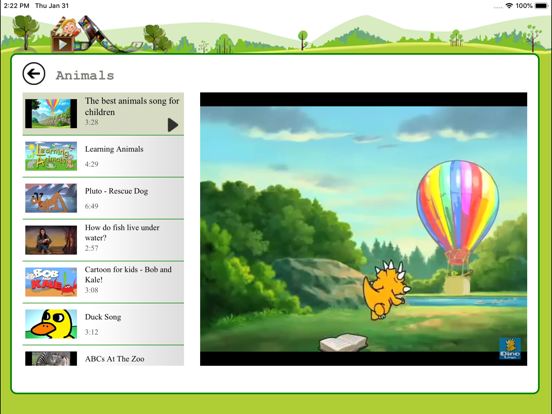Select the 'ABCs At The Zoo' title
This screenshot has height=414, width=552.
click(114, 359)
